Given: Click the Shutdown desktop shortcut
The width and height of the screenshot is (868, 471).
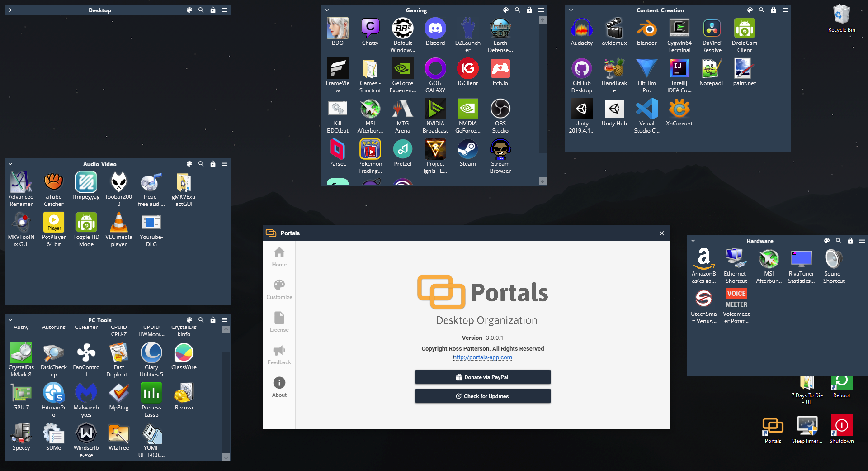Looking at the screenshot, I should point(841,429).
